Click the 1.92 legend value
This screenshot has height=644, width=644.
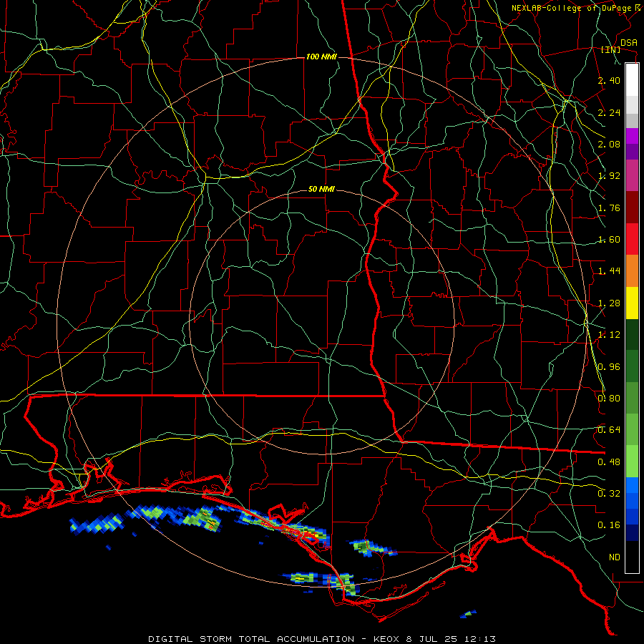pos(609,176)
